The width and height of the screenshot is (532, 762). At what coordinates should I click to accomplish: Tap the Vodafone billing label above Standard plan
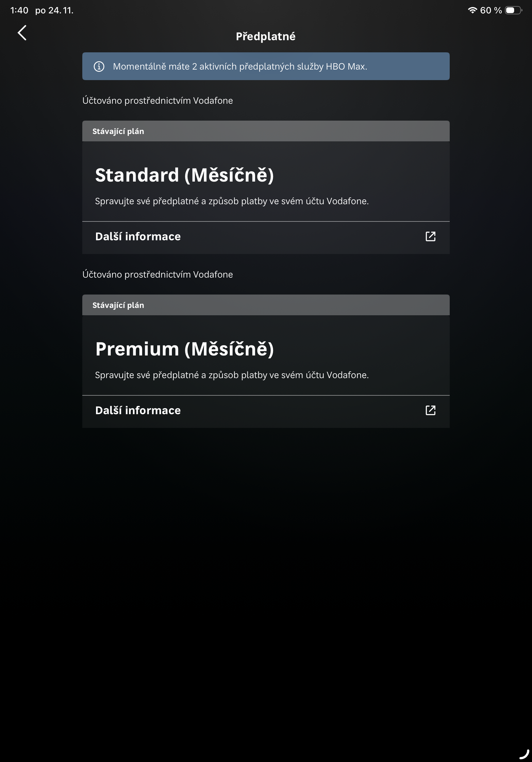[158, 101]
